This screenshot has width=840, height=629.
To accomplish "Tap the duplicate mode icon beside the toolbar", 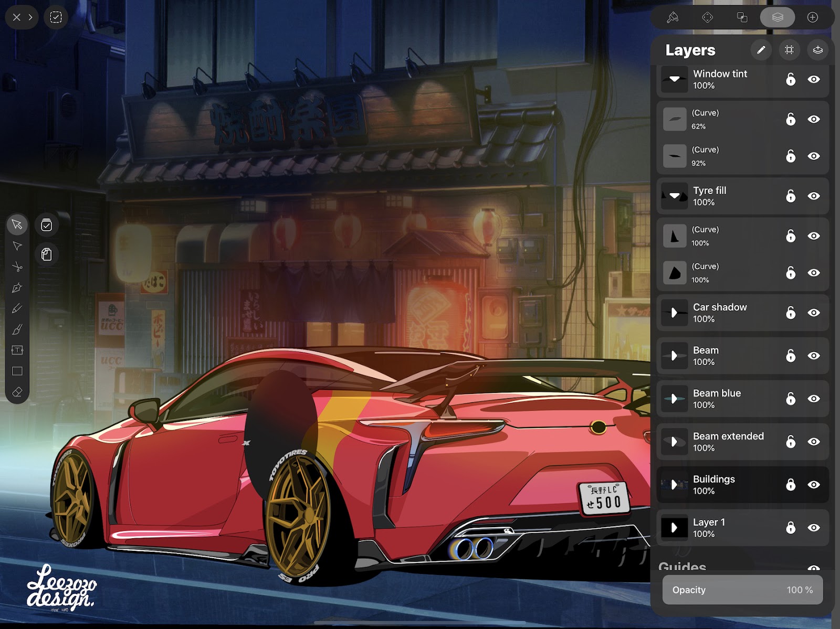I will point(47,254).
